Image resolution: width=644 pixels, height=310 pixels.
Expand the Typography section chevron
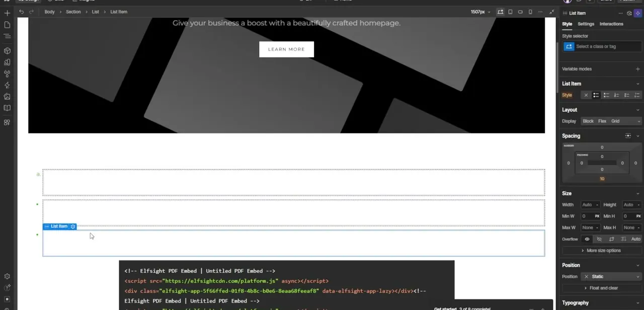click(x=638, y=303)
